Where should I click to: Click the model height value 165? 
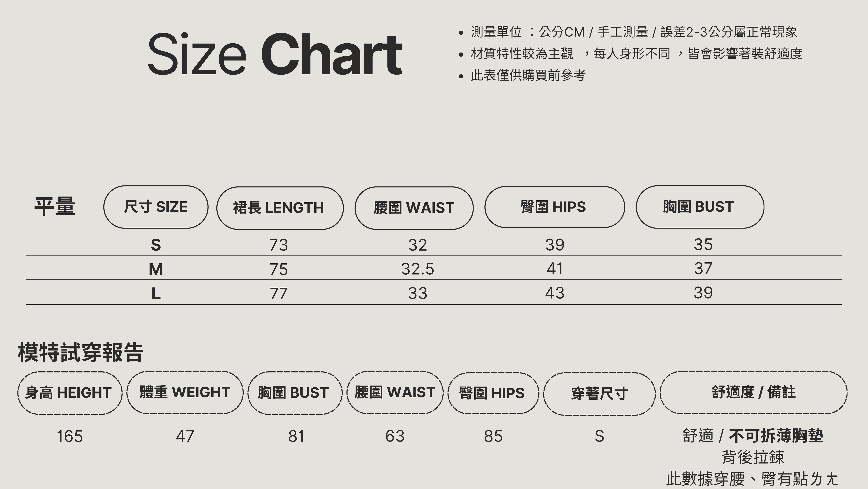70,436
